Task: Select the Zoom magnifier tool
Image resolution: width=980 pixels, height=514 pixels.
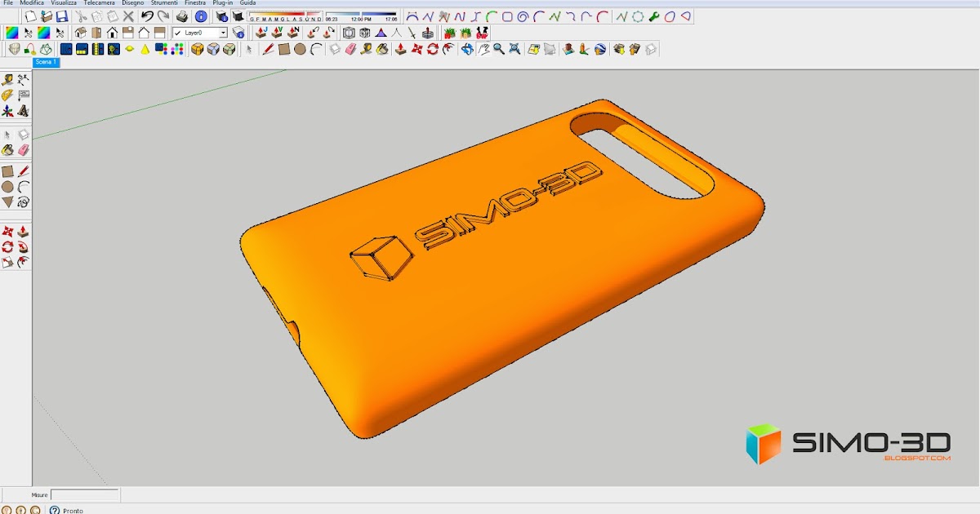Action: coord(498,49)
